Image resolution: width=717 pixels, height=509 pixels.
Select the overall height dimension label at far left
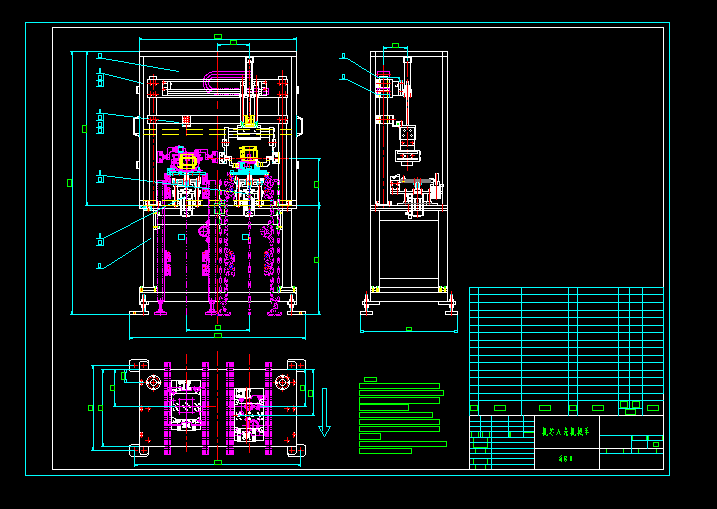tap(70, 183)
